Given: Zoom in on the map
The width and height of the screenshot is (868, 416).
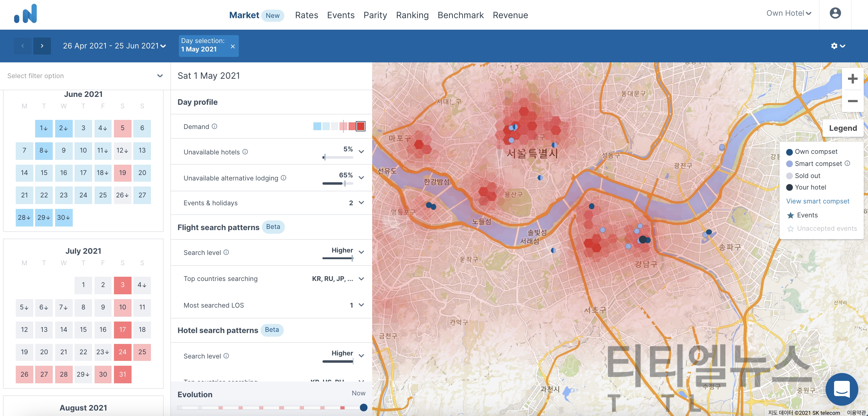Looking at the screenshot, I should 853,79.
